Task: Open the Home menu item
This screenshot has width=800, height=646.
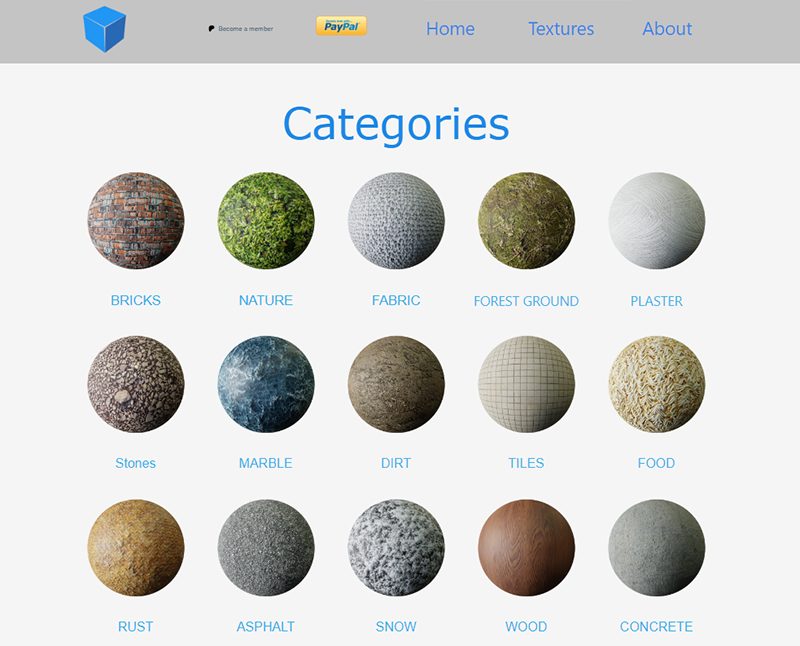Action: pyautogui.click(x=450, y=29)
